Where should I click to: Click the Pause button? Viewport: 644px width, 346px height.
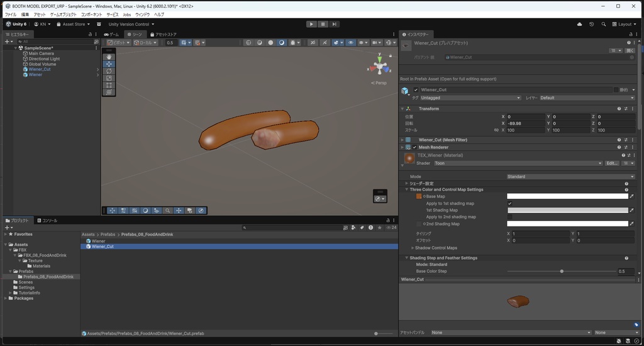point(323,25)
